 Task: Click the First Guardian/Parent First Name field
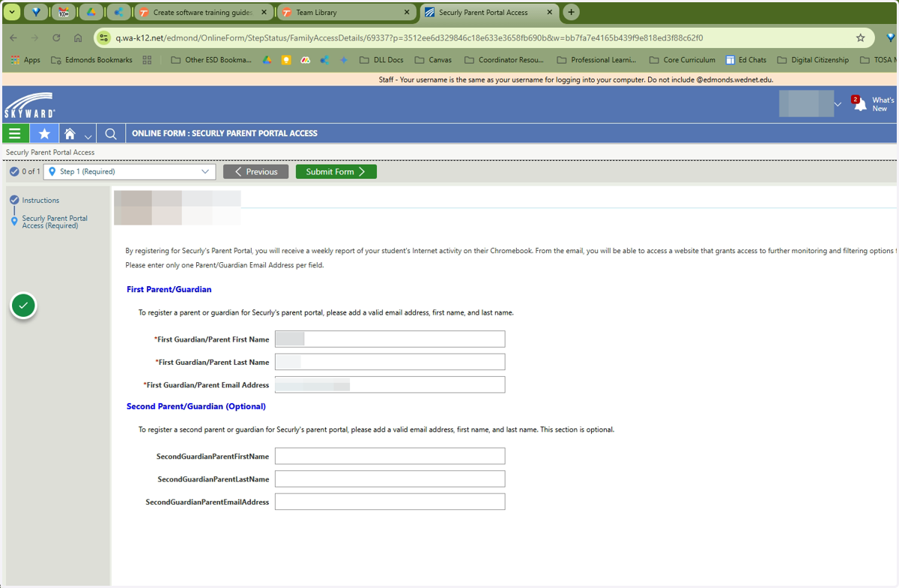click(x=390, y=339)
